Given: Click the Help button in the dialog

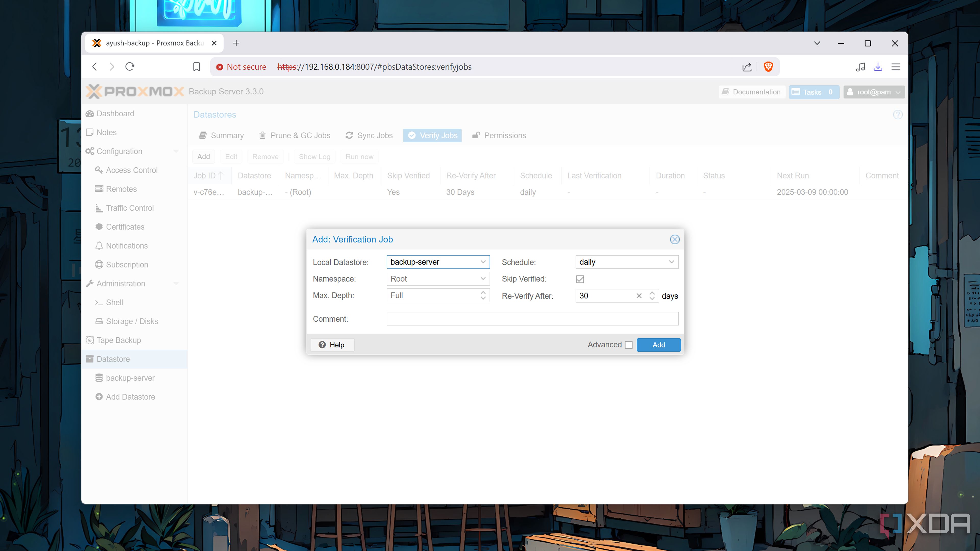Looking at the screenshot, I should 332,345.
